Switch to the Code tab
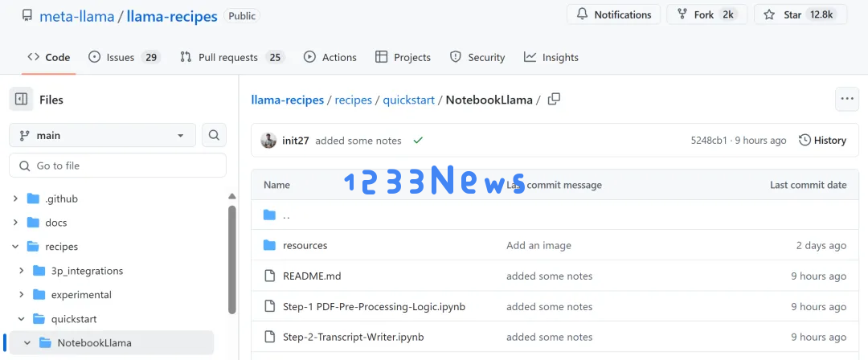868x360 pixels. coord(49,57)
